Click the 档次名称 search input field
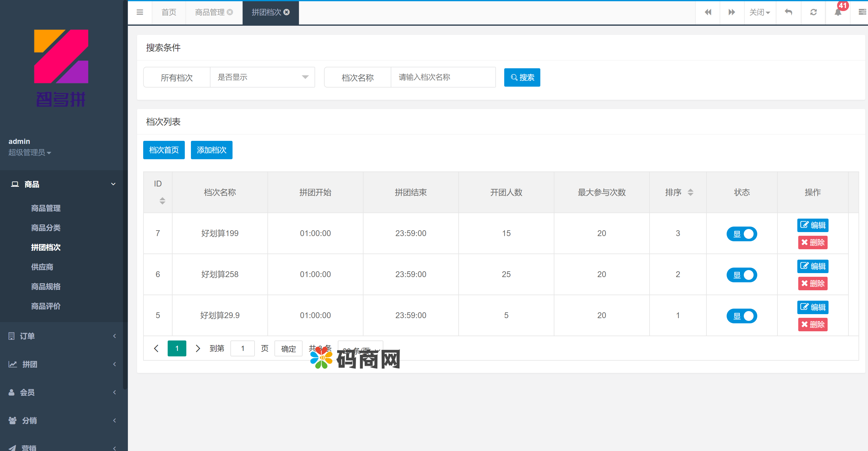Screen dimensions: 868x451 click(443, 77)
